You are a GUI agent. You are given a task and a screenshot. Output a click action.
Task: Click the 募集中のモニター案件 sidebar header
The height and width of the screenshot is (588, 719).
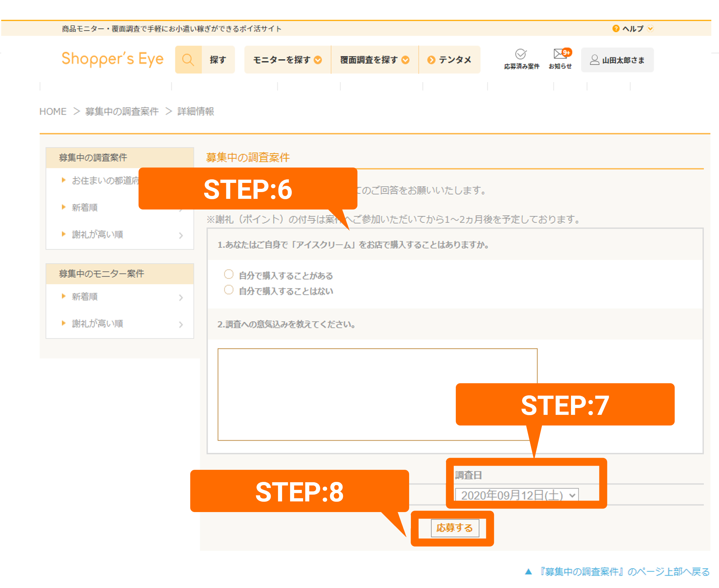tap(120, 274)
